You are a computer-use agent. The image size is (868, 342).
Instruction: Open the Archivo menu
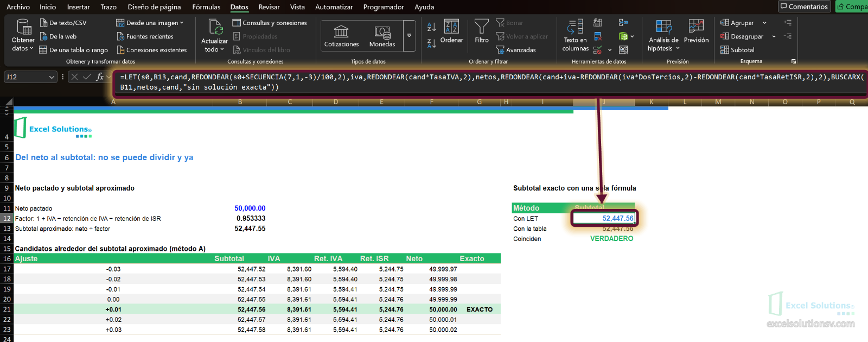point(18,7)
